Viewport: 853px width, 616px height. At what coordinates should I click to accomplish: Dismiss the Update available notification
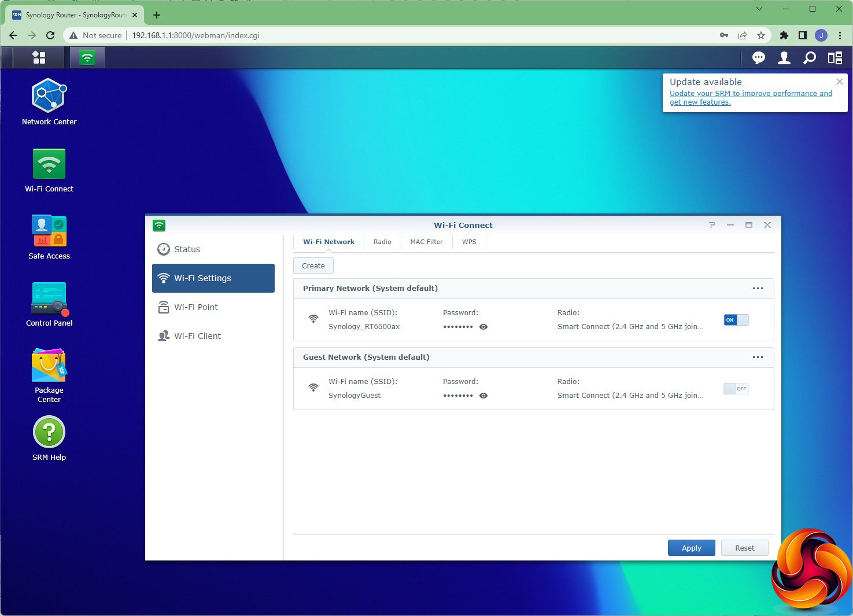click(840, 82)
